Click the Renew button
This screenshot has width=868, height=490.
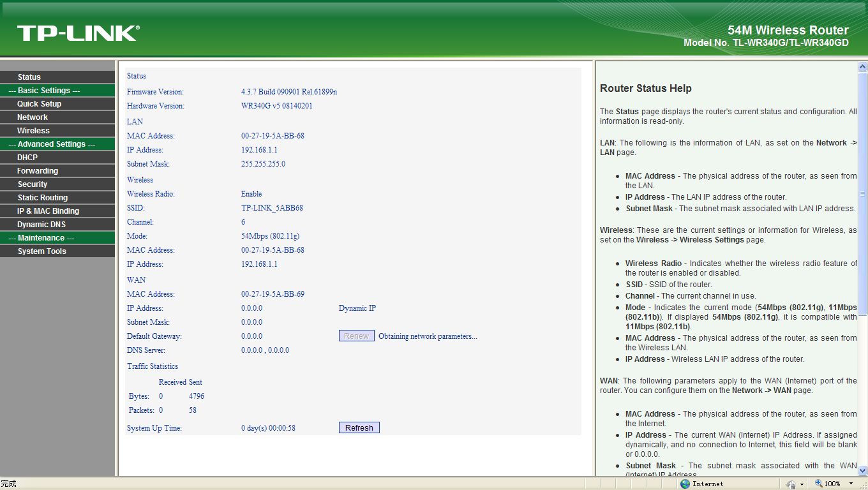tap(356, 336)
